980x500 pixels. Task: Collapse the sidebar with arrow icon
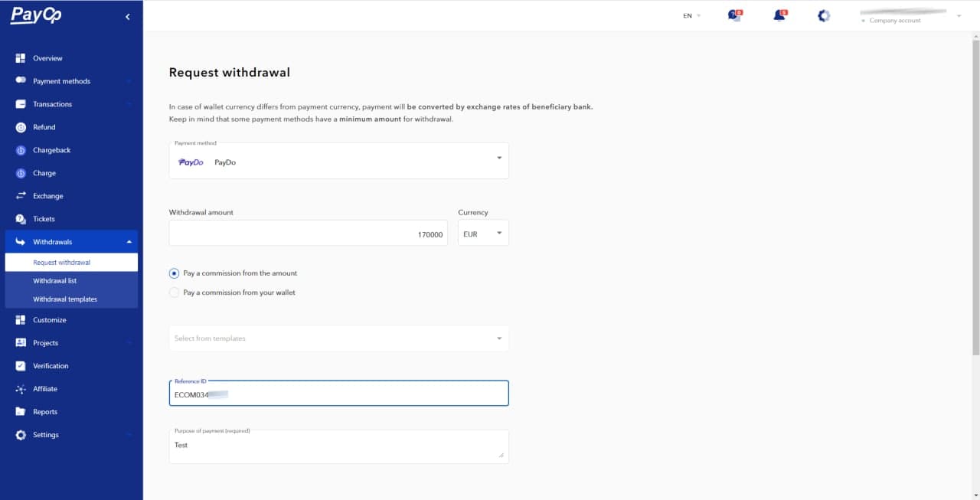click(128, 16)
